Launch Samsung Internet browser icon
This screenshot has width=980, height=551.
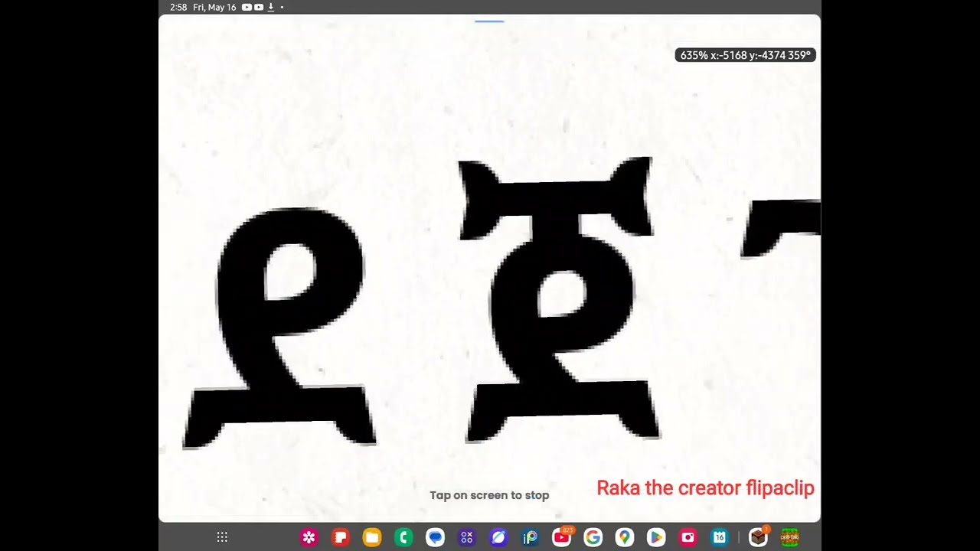click(498, 538)
